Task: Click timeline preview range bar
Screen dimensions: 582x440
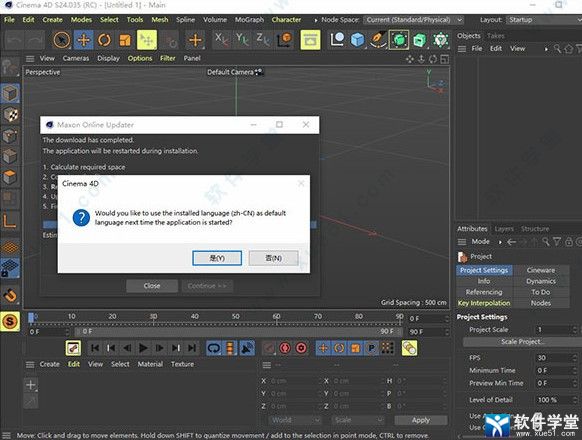Action: (x=238, y=331)
